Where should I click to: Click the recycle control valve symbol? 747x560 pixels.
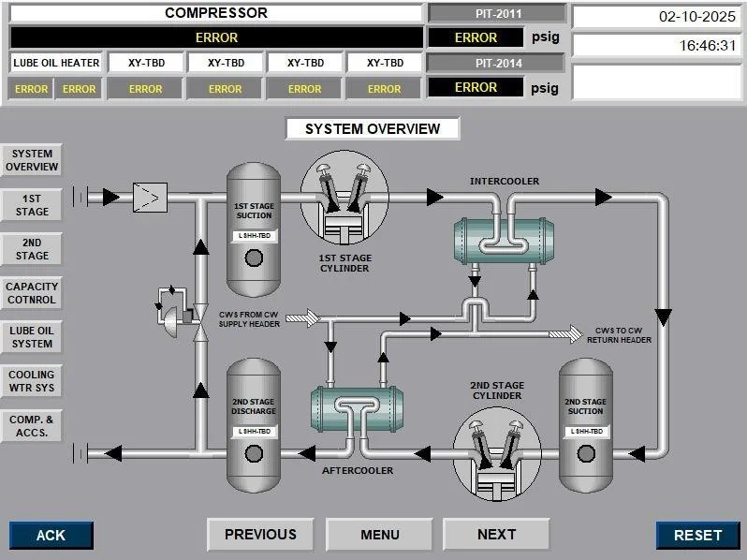point(200,322)
